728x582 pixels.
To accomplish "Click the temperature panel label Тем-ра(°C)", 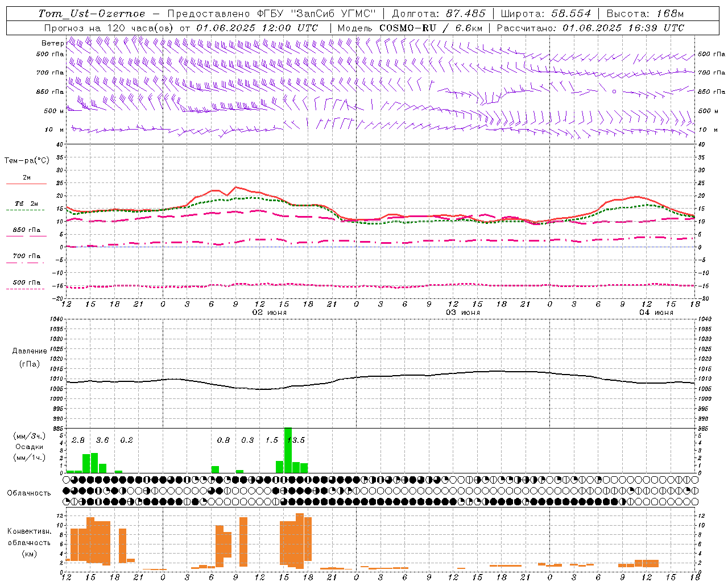I will point(27,161).
